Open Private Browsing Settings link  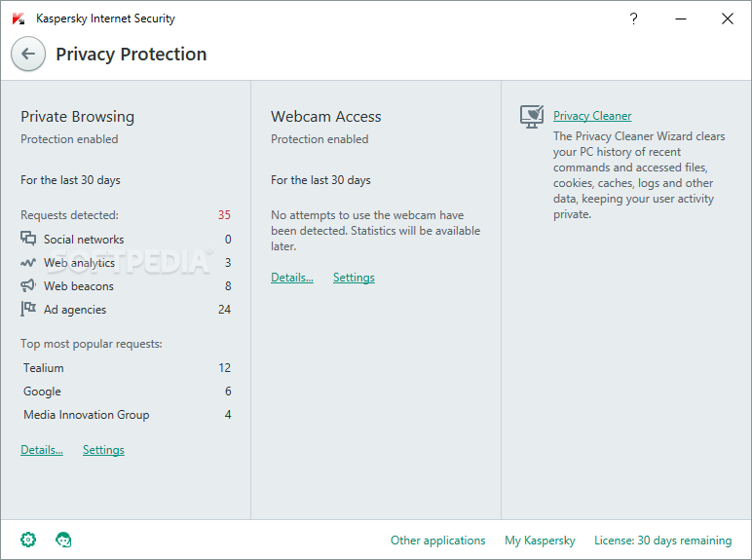click(x=103, y=450)
